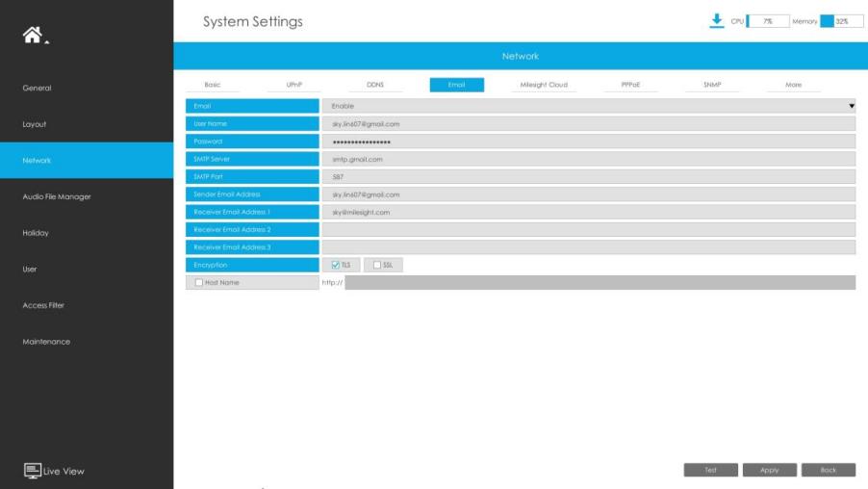This screenshot has width=868, height=489.
Task: Open Maintenance in sidebar
Action: (x=87, y=342)
